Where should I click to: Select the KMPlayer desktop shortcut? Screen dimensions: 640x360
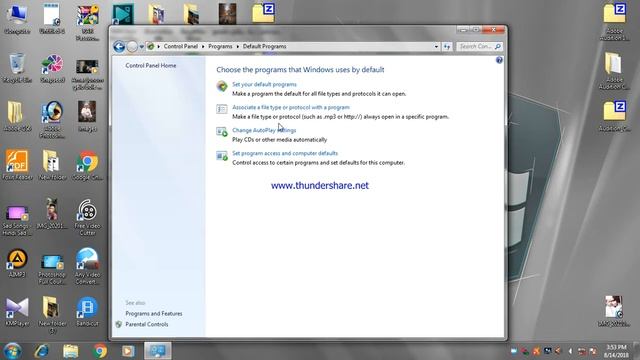click(x=17, y=312)
